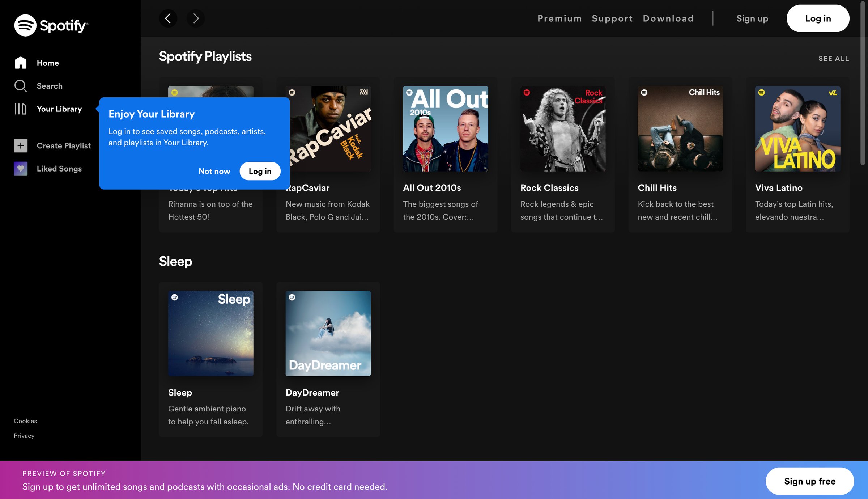Click the Spotify Playlists heading
The width and height of the screenshot is (868, 499).
pyautogui.click(x=205, y=56)
